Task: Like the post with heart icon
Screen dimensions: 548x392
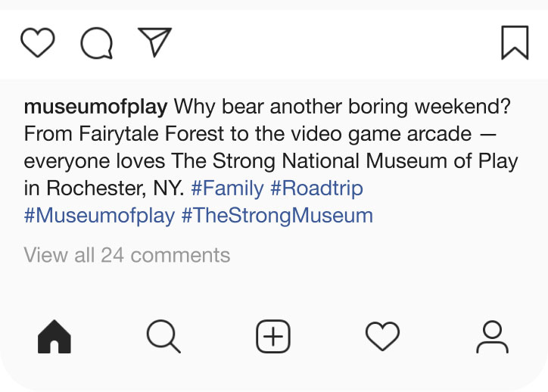Action: click(x=38, y=42)
